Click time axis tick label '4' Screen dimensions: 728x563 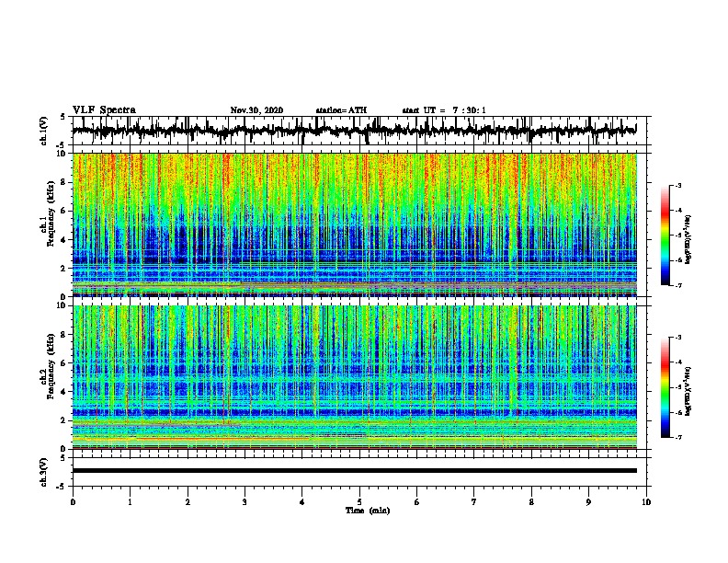(x=302, y=502)
